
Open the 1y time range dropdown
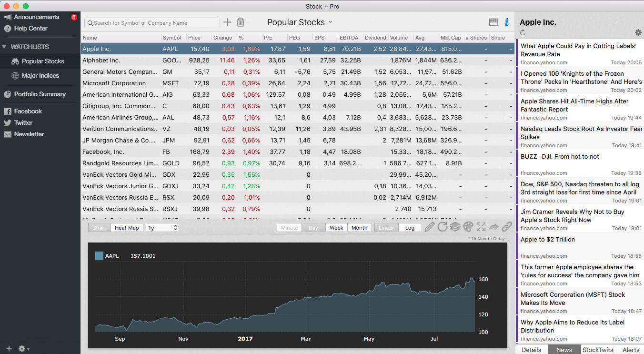[162, 228]
